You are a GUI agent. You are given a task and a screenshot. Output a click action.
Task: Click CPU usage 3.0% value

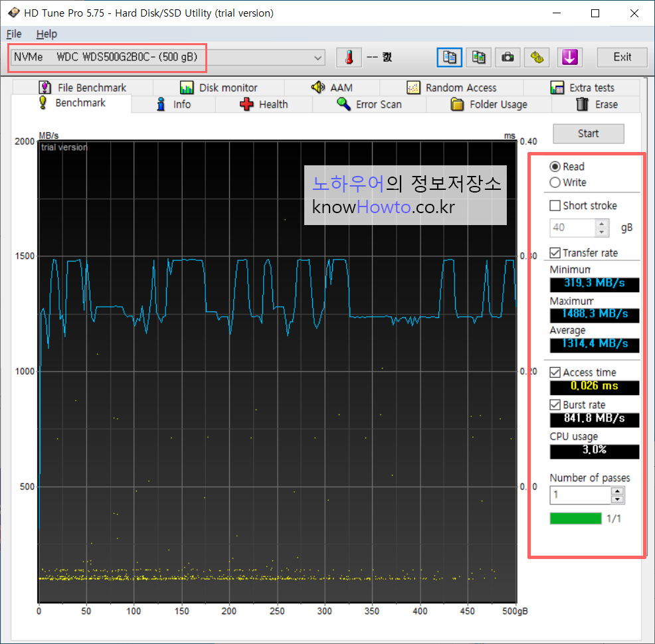coord(595,451)
